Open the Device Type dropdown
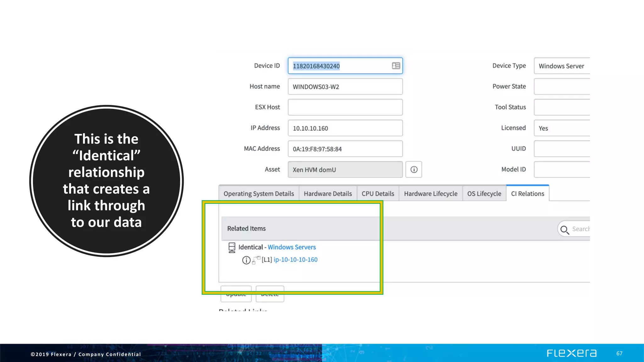The height and width of the screenshot is (362, 644). (x=562, y=66)
